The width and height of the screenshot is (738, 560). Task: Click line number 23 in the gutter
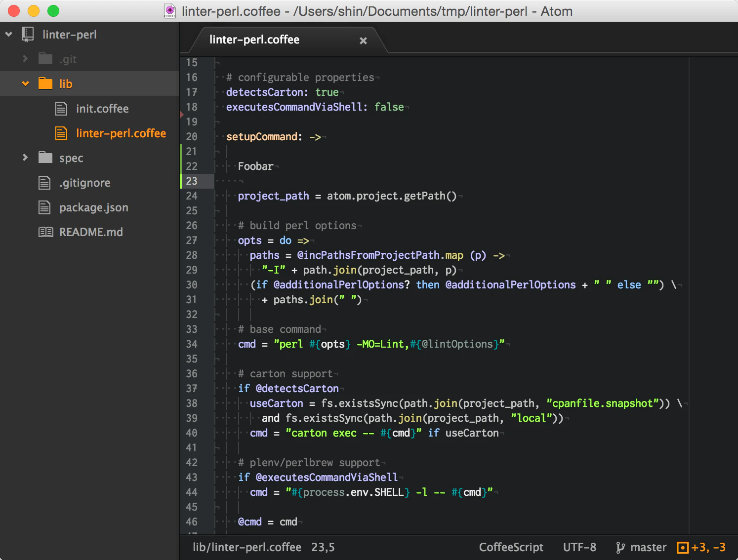pyautogui.click(x=192, y=181)
